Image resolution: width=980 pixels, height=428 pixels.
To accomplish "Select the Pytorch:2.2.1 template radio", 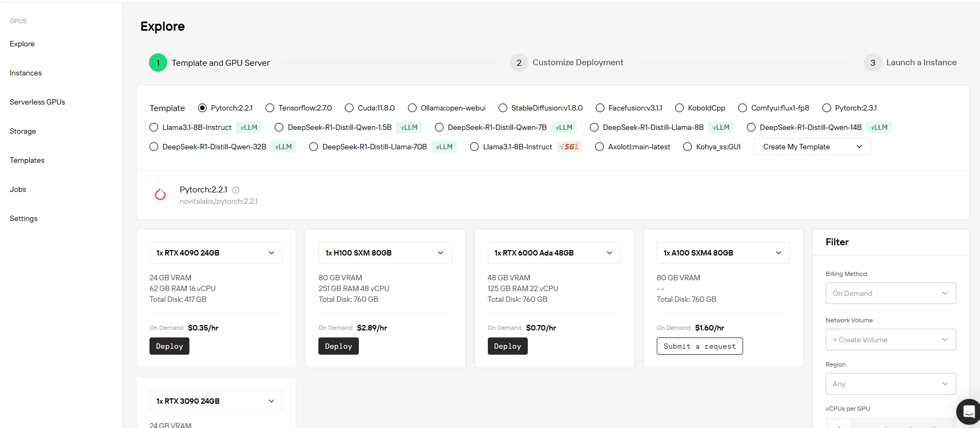I will [202, 108].
